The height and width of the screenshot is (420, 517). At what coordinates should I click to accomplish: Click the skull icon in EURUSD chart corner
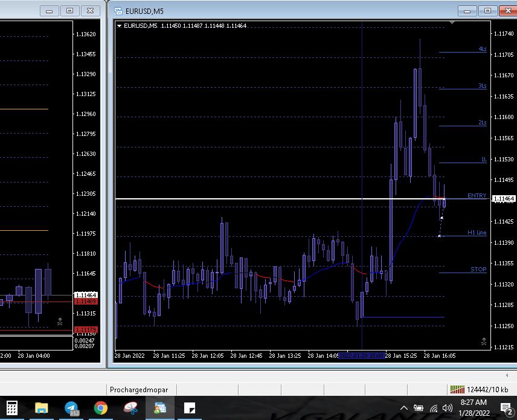click(x=484, y=341)
